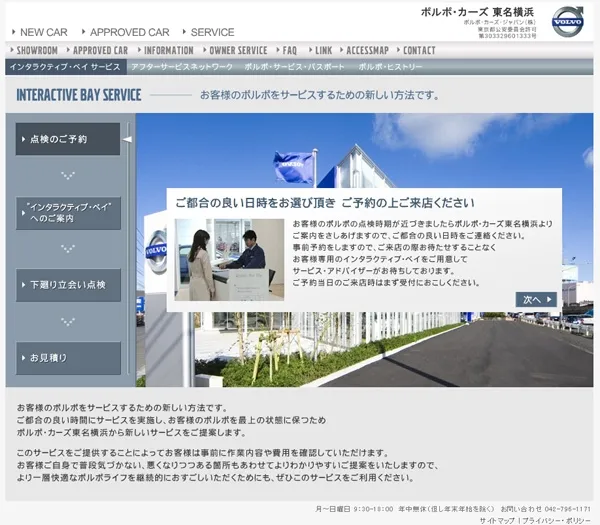Open the NEW CAR section
Screen dimensions: 600x525
(x=42, y=32)
